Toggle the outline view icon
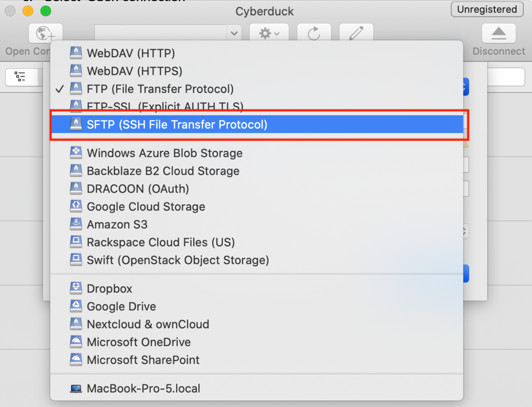The width and height of the screenshot is (532, 407). (20, 76)
